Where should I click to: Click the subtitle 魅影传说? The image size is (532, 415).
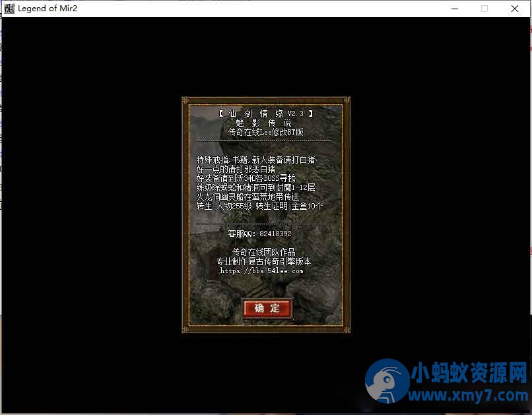tap(263, 123)
